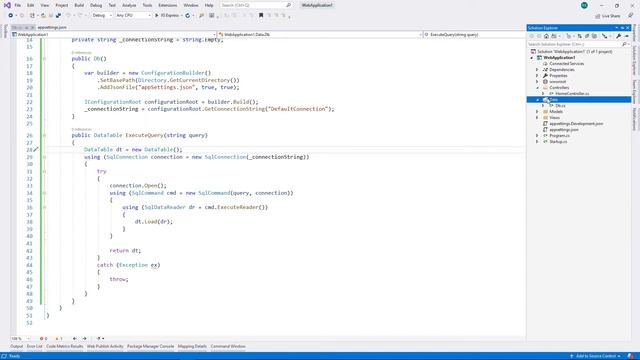Collapse the ExecuteQuery method at line 26
Viewport: 640px width, 360px height.
tap(44, 136)
